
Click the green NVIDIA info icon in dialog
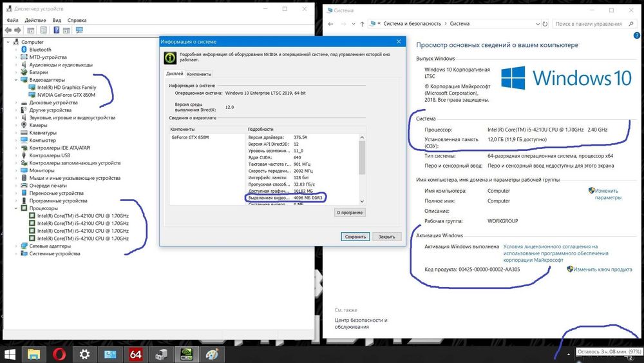170,57
